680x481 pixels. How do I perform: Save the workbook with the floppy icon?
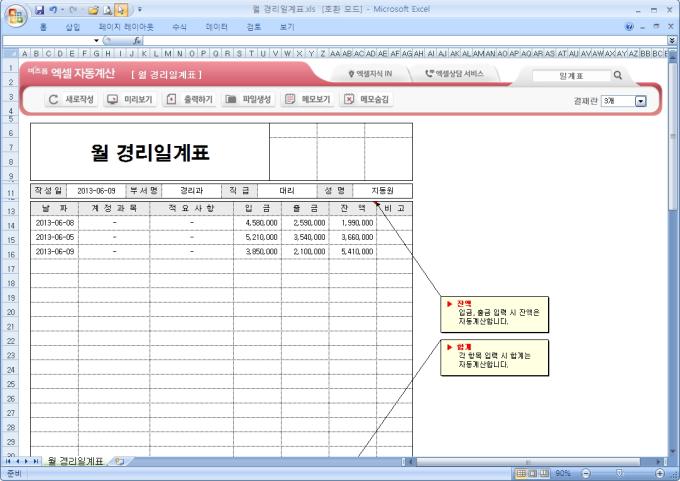pos(39,10)
